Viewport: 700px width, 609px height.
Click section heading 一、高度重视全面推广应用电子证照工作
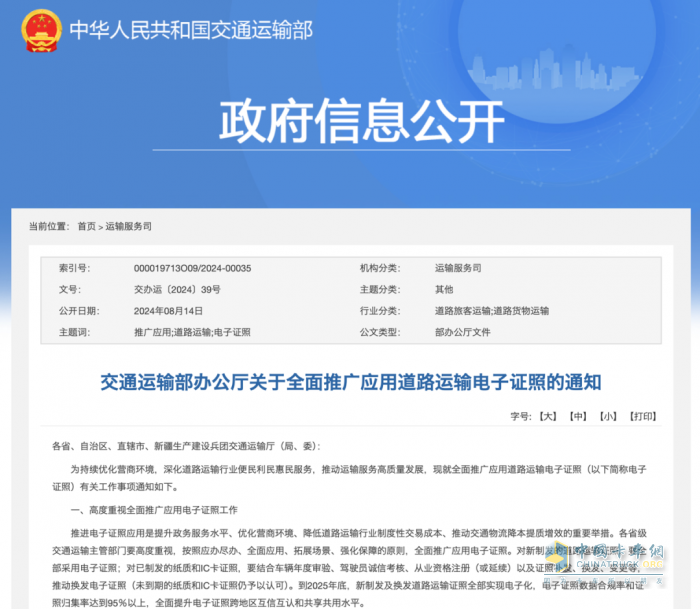point(154,510)
